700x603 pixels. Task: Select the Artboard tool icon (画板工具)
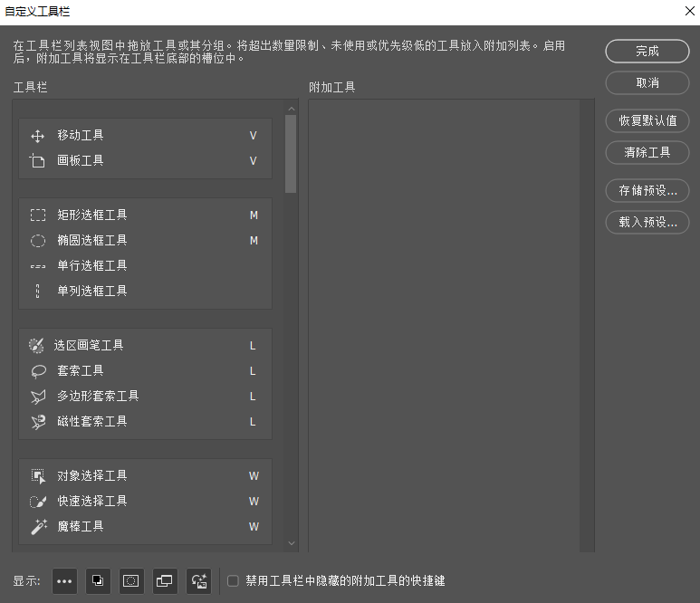[x=37, y=160]
